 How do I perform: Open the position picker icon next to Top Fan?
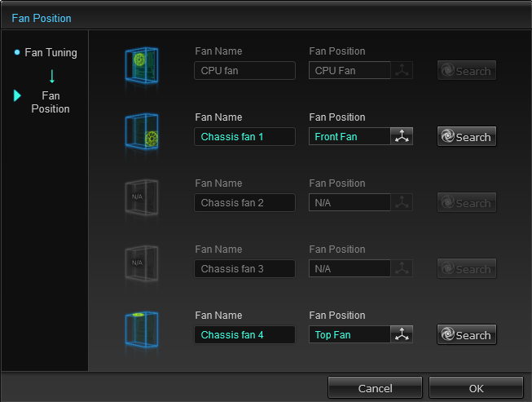(x=402, y=334)
